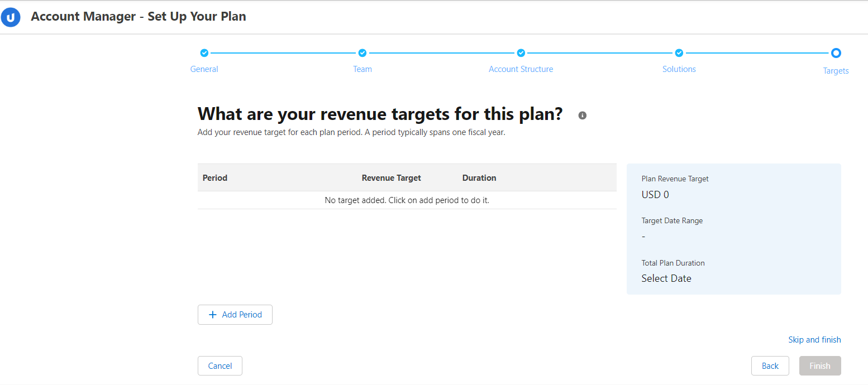Select the Targets step label
Screen dimensions: 868x385
coord(836,71)
